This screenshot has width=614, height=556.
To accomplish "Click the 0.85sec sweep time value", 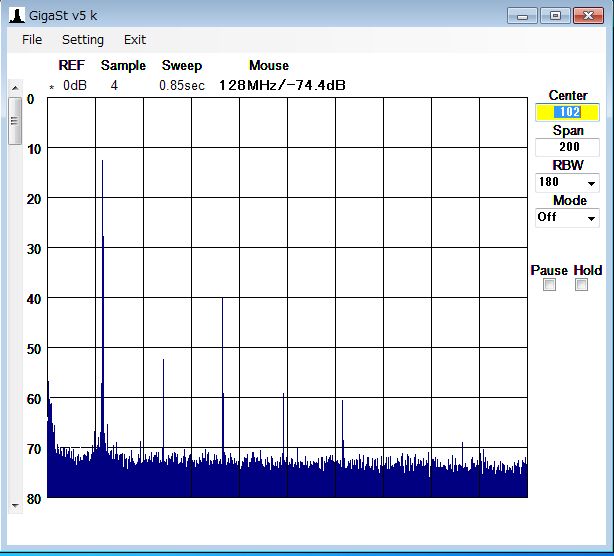I will click(182, 85).
